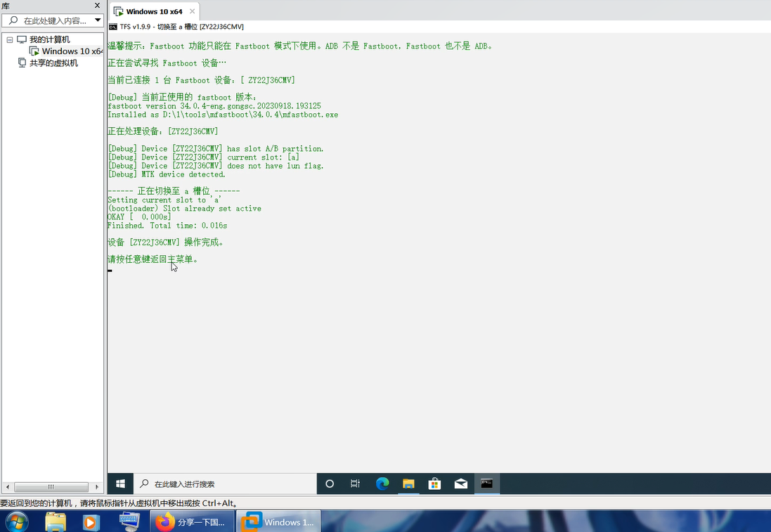
Task: Launch Microsoft Store from guest taskbar
Action: [x=434, y=484]
